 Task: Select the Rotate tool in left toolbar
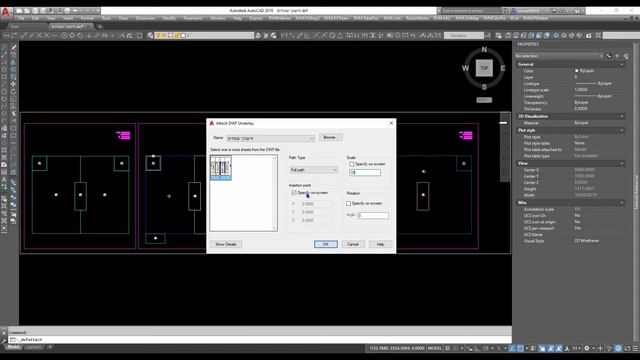(x=13, y=91)
